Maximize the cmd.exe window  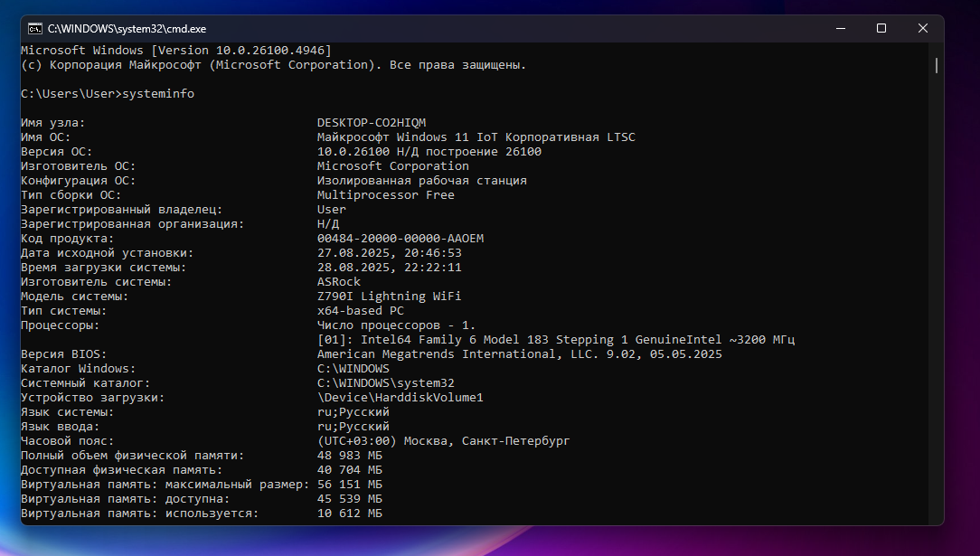click(881, 29)
